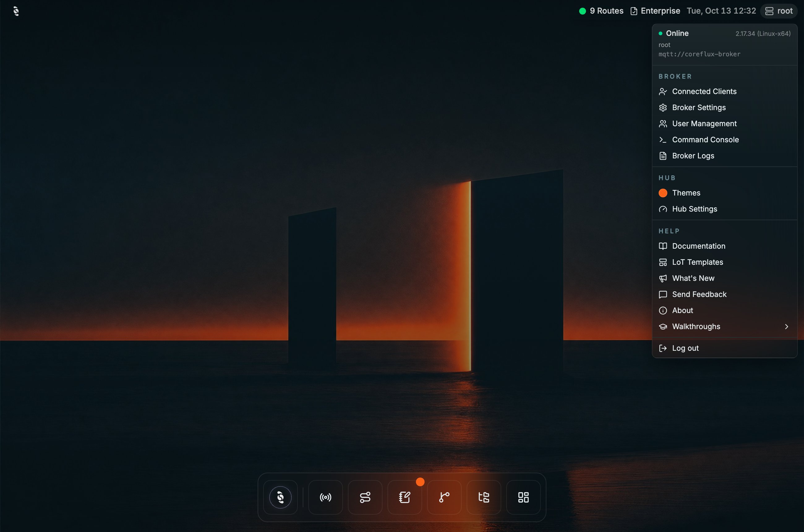Expand the Walkthroughs submenu

pos(724,326)
